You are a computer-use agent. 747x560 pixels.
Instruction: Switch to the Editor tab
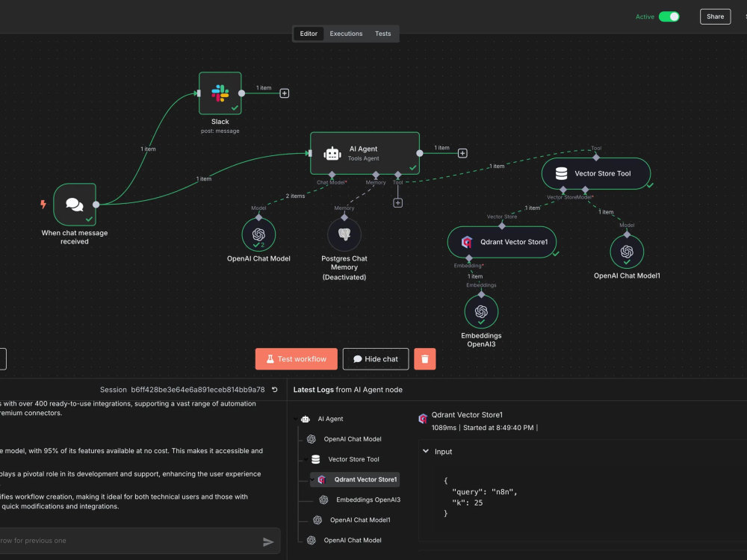click(x=309, y=34)
